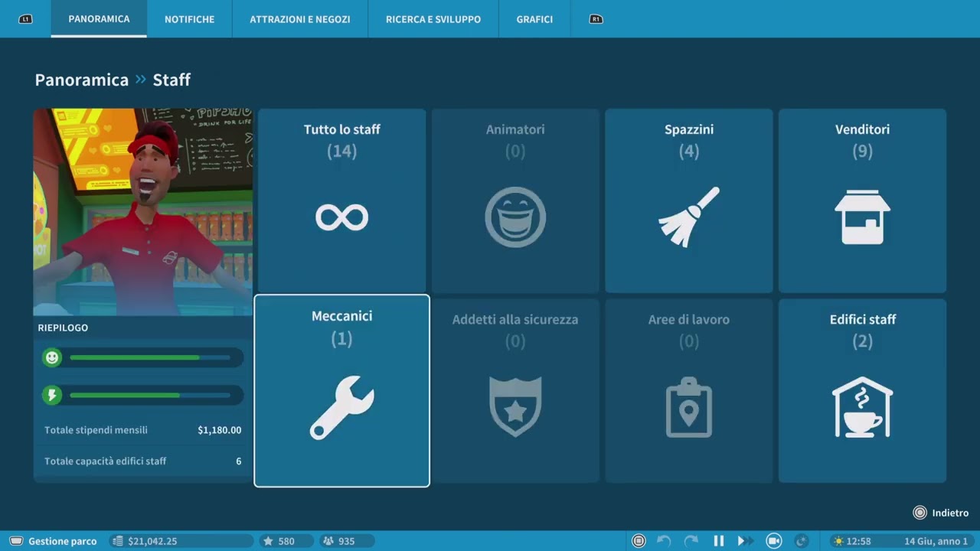980x551 pixels.
Task: Open the camera mode icon
Action: coord(774,541)
